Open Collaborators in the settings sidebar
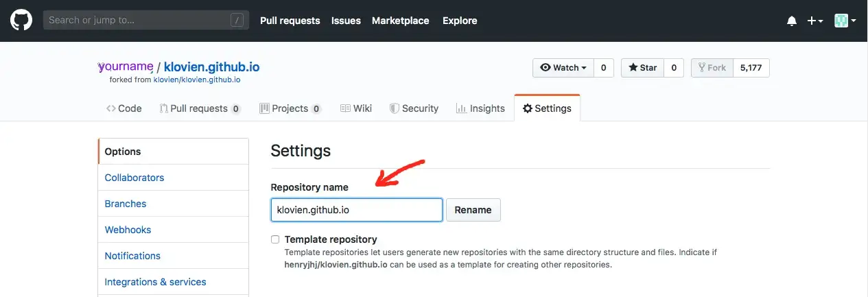The height and width of the screenshot is (297, 868). [173, 178]
